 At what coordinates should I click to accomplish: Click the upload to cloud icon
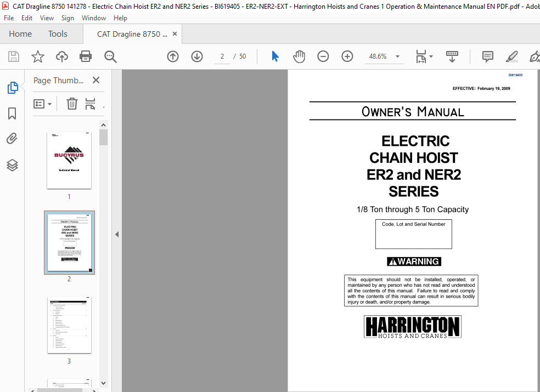coord(61,56)
